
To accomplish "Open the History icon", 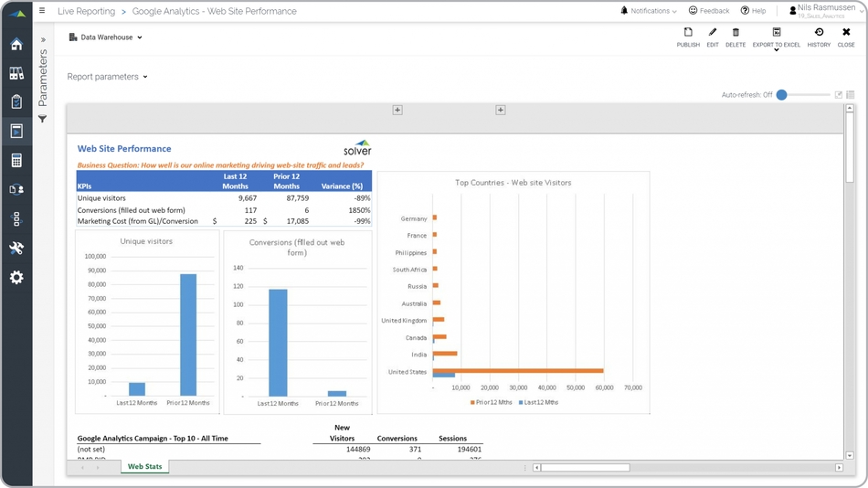I will pyautogui.click(x=819, y=37).
